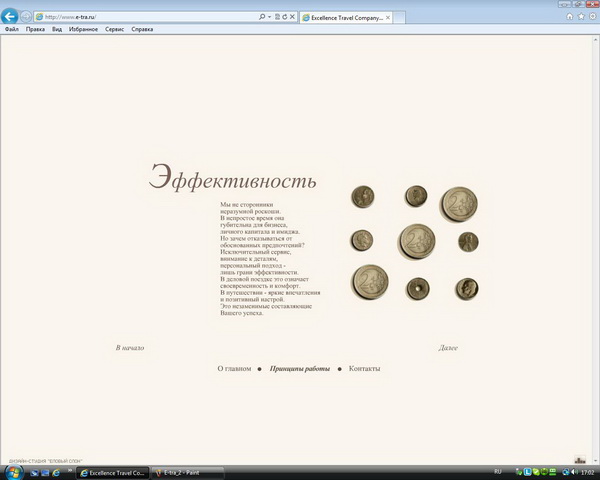Screen dimensions: 600x480
Task: Expand the quick launch chevron
Action: pyautogui.click(x=70, y=470)
